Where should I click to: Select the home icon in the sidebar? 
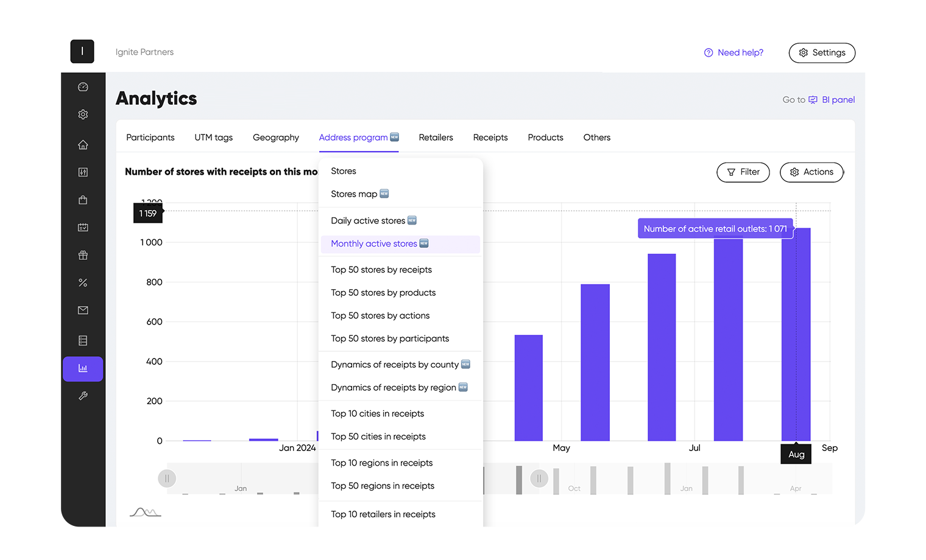tap(82, 144)
